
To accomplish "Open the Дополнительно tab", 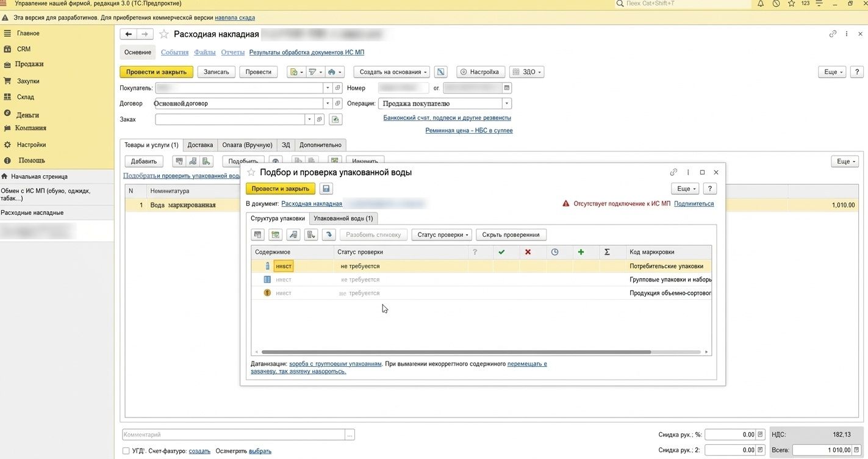I will tap(320, 145).
